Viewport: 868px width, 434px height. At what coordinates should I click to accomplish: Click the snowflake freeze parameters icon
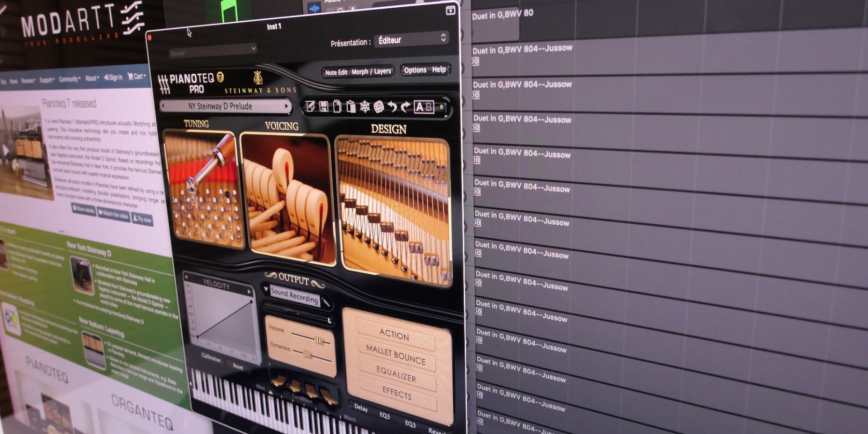click(365, 107)
